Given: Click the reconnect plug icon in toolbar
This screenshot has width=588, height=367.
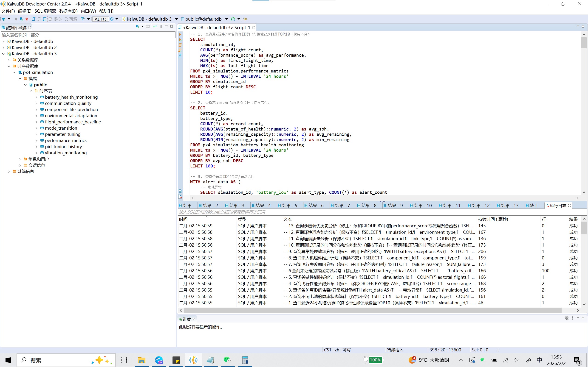Looking at the screenshot, I should (x=21, y=19).
